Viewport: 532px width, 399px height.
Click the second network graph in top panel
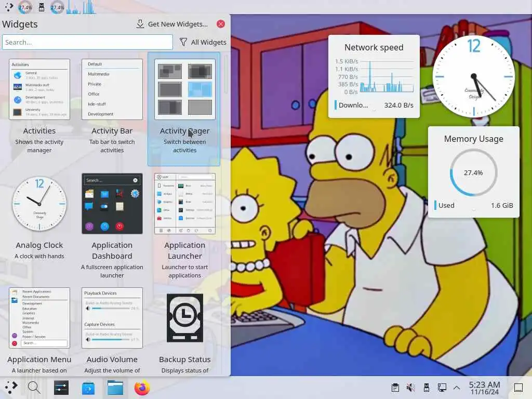pos(89,7)
